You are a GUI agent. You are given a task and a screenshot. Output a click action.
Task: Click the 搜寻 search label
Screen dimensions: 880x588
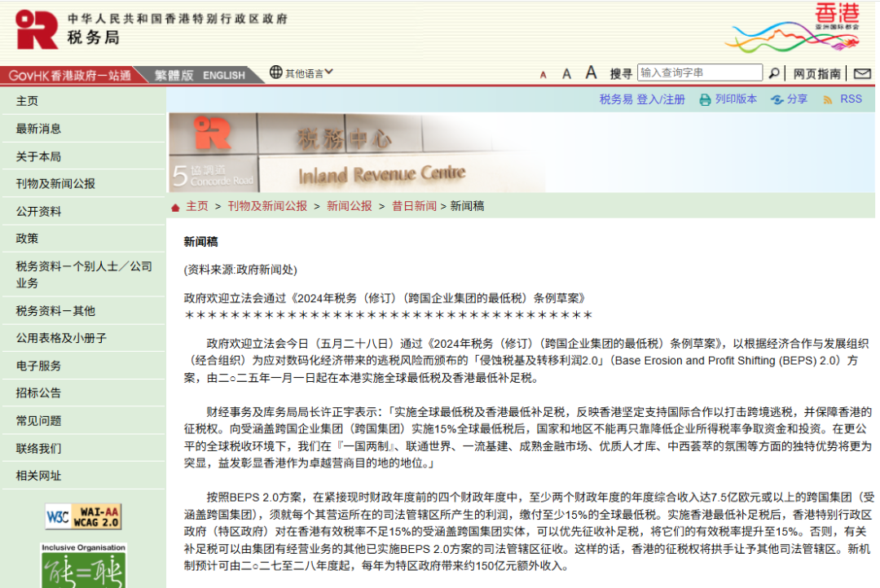pyautogui.click(x=621, y=73)
